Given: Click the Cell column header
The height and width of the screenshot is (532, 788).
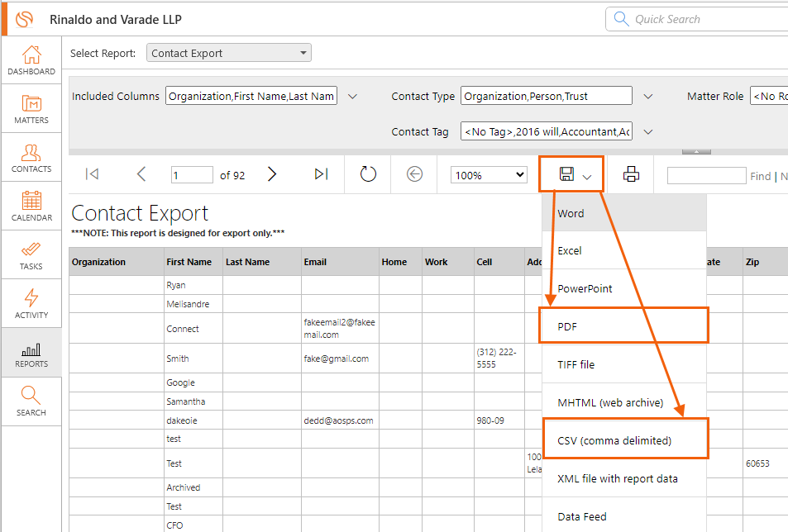Looking at the screenshot, I should [x=499, y=262].
